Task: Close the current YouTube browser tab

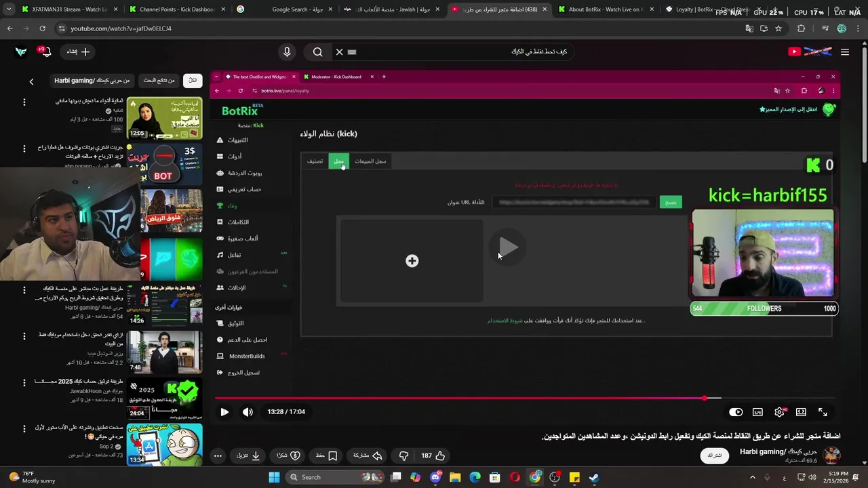Action: pyautogui.click(x=545, y=9)
